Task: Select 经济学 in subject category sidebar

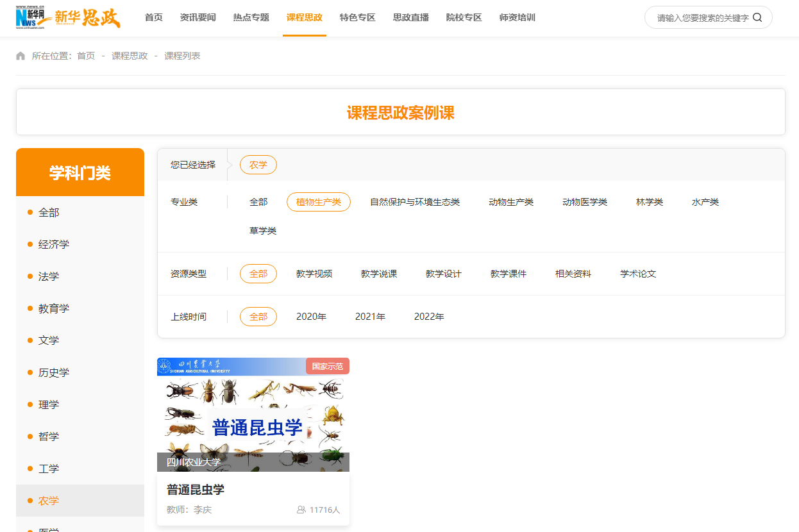Action: pos(54,244)
